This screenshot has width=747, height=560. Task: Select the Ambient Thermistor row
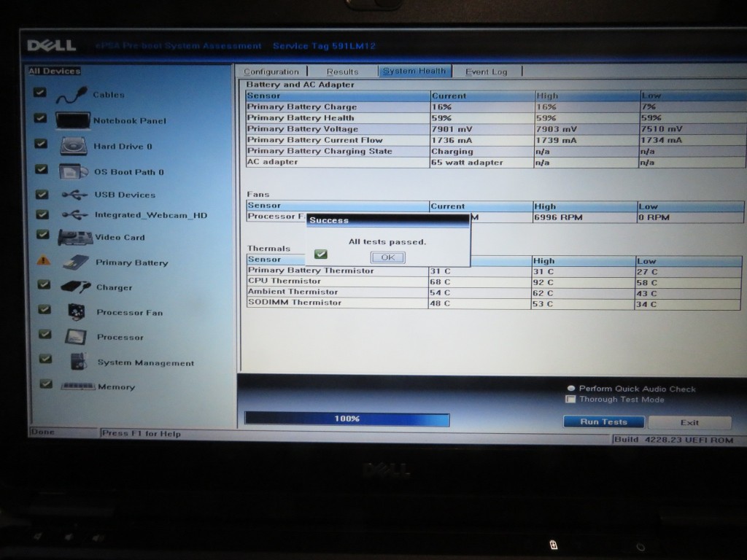point(494,293)
